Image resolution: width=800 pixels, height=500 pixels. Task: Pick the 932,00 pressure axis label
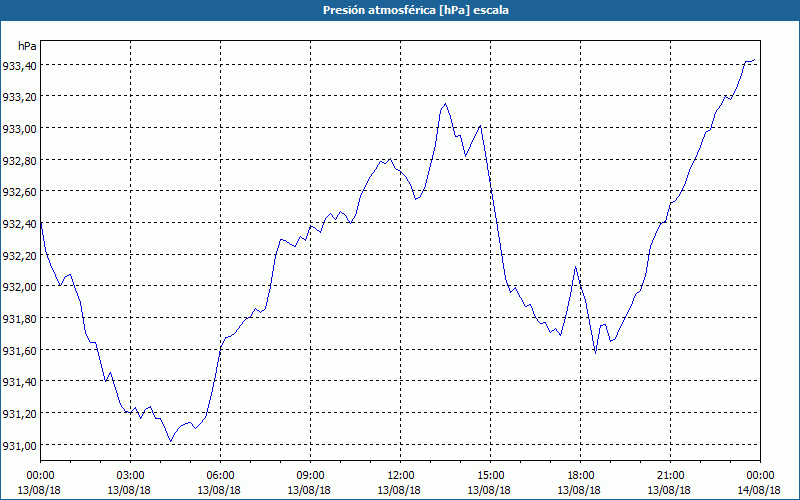click(x=19, y=287)
